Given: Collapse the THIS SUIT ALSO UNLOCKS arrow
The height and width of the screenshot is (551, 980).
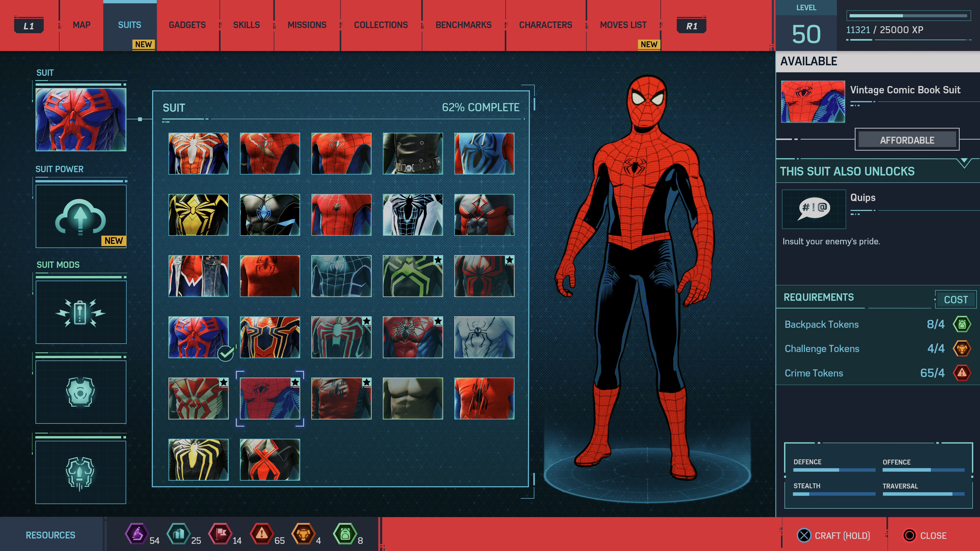Looking at the screenshot, I should 964,163.
